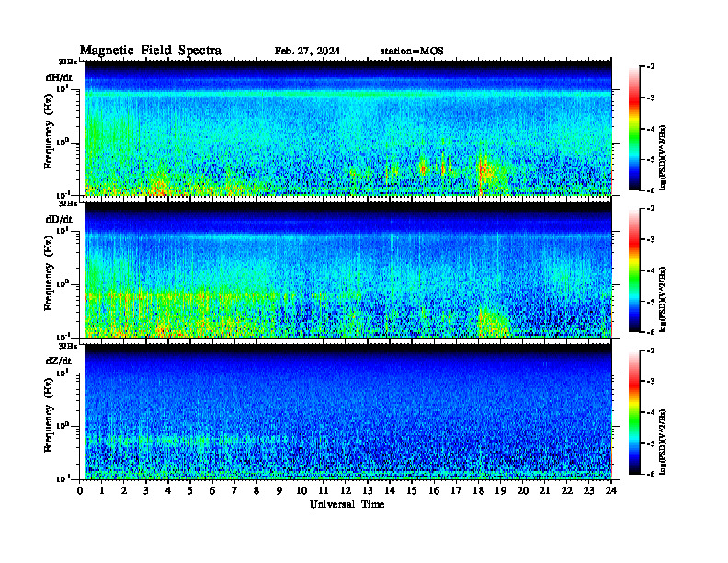The width and height of the screenshot is (728, 563).
Task: Click hour "10" on the time axis
Action: (x=301, y=491)
